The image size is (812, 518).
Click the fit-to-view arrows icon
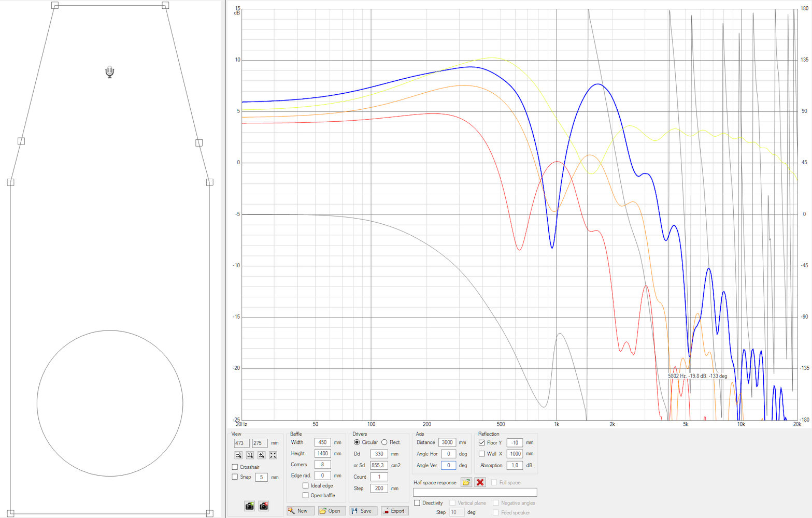coord(273,455)
